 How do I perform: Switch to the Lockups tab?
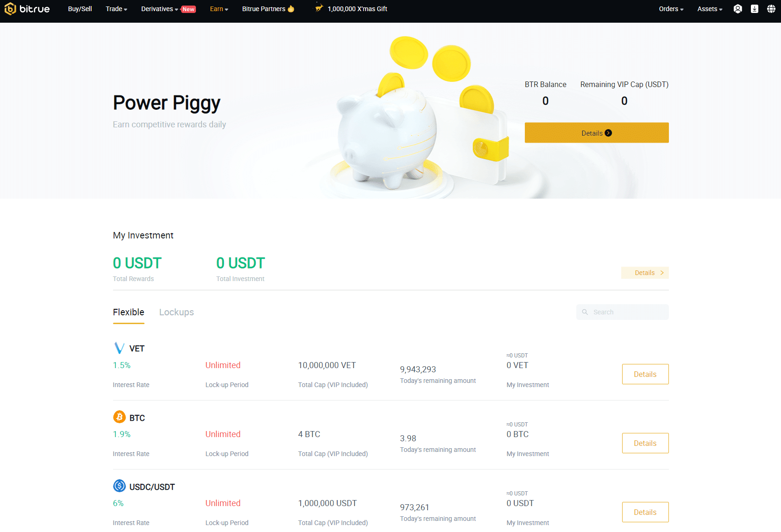click(x=176, y=312)
